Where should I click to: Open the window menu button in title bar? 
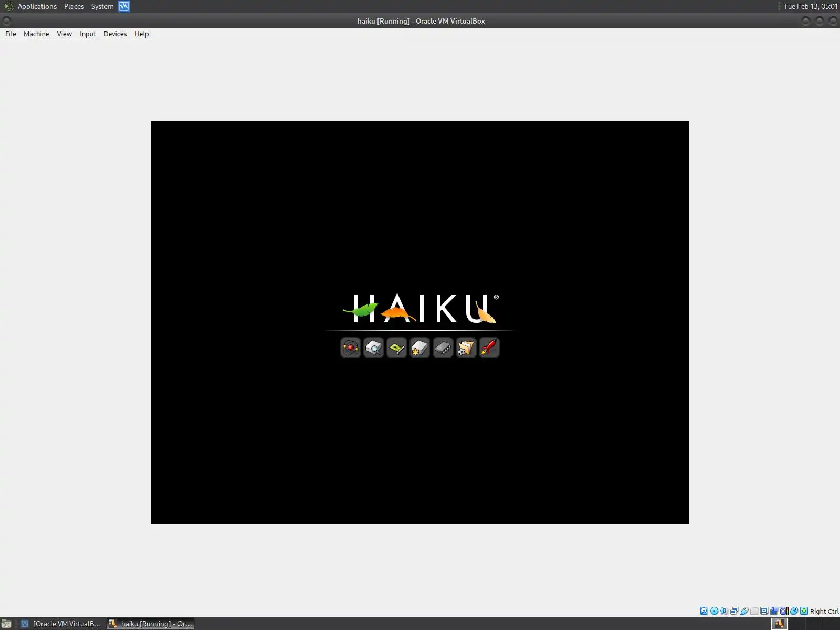[x=7, y=21]
